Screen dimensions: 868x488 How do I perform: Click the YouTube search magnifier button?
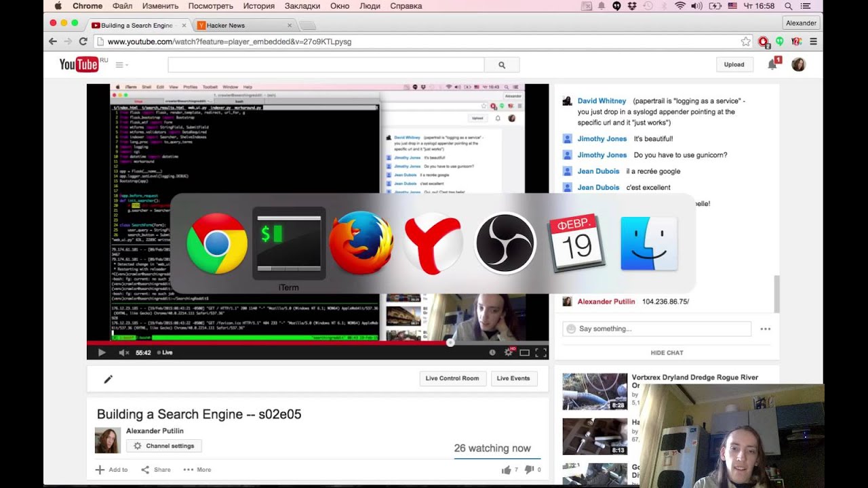point(502,65)
